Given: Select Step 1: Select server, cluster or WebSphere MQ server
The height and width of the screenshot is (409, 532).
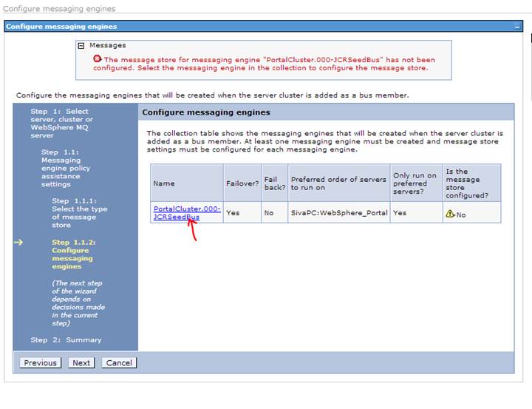Looking at the screenshot, I should click(61, 124).
